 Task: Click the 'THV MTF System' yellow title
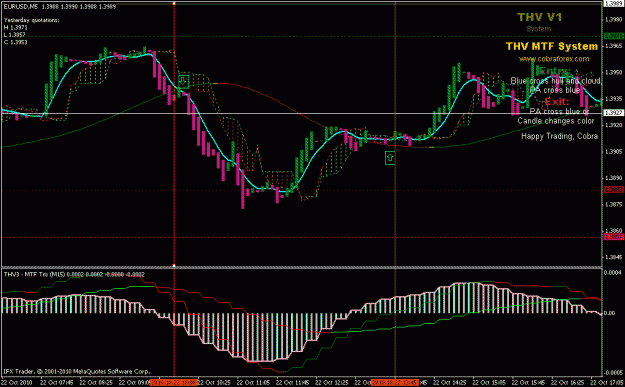click(552, 46)
